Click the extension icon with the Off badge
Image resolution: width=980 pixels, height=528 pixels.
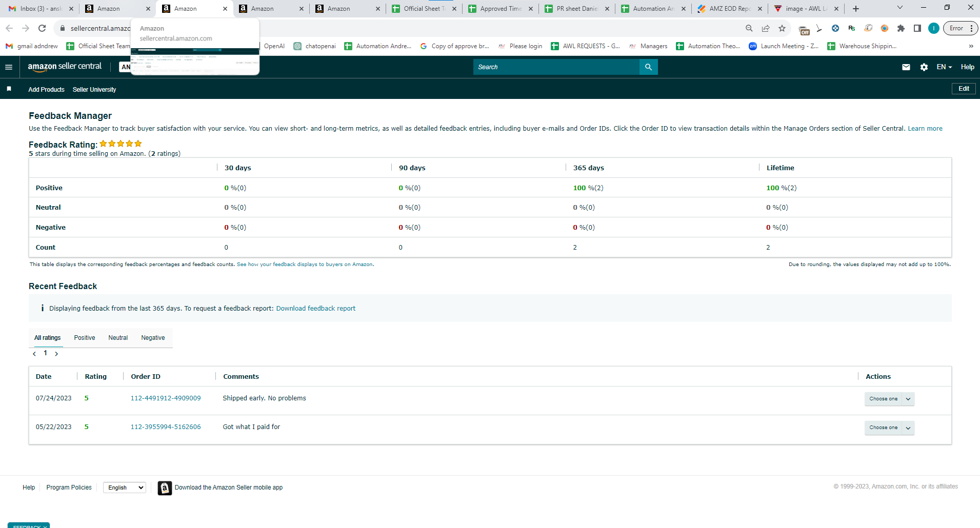click(x=804, y=30)
